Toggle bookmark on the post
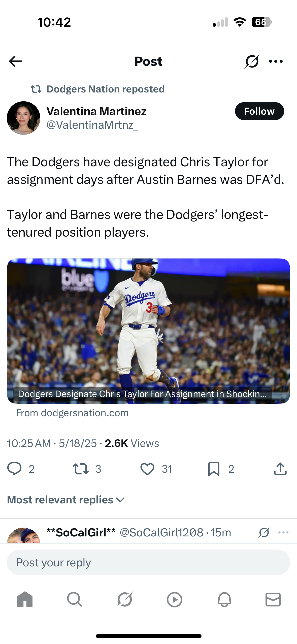The width and height of the screenshot is (297, 644). coord(214,469)
